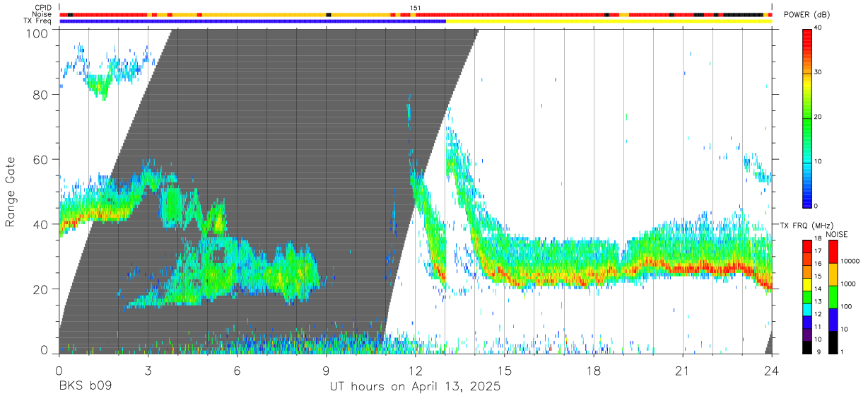The height and width of the screenshot is (401, 868).
Task: Click power scale value '30'
Action: (x=819, y=73)
